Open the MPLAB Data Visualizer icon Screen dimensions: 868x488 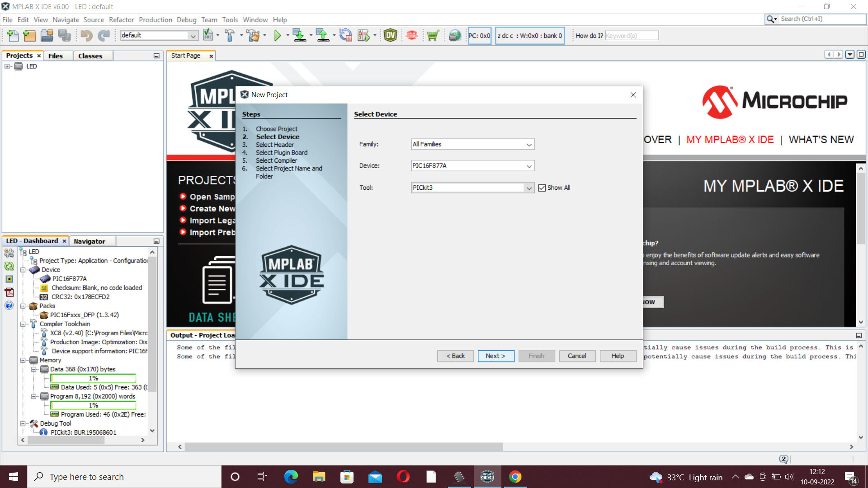tap(390, 36)
